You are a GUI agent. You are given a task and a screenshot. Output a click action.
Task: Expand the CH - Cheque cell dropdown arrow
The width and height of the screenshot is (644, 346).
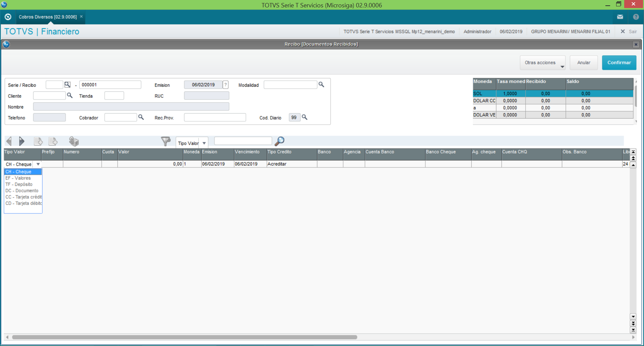(x=38, y=164)
